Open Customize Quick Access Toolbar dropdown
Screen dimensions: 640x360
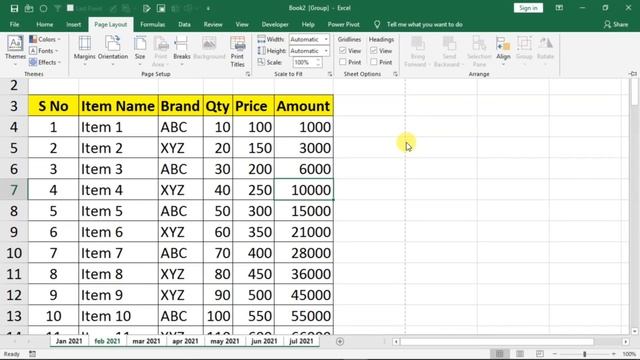(208, 8)
